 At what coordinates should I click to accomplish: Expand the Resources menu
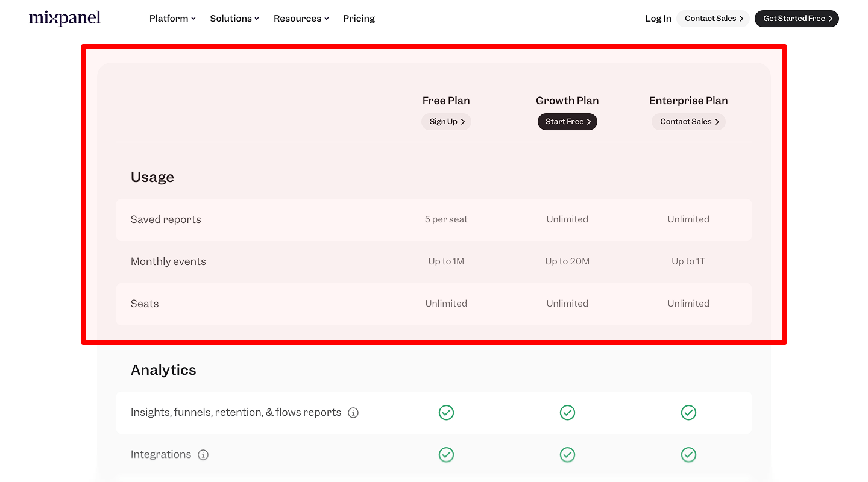pos(301,19)
